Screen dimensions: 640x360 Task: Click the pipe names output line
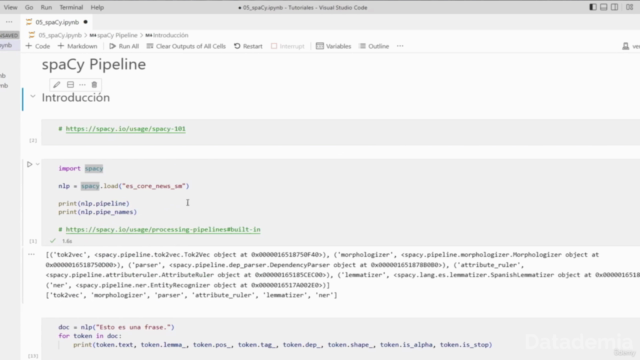pyautogui.click(x=191, y=295)
